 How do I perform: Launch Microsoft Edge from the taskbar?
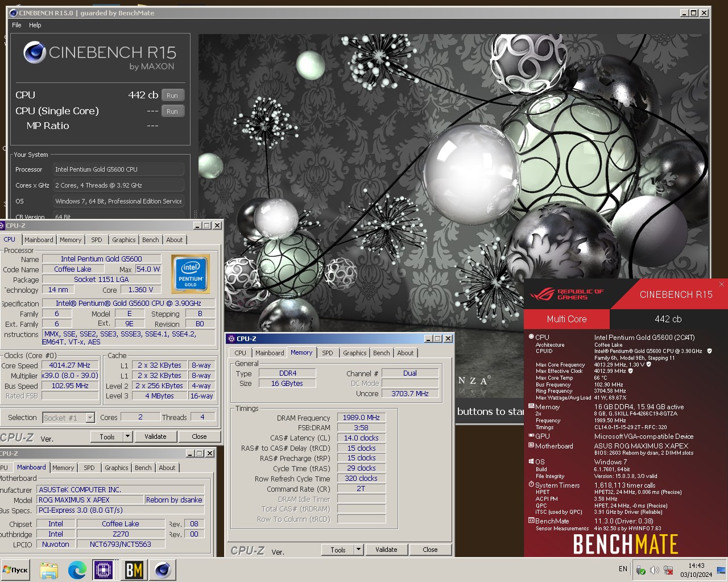77,570
